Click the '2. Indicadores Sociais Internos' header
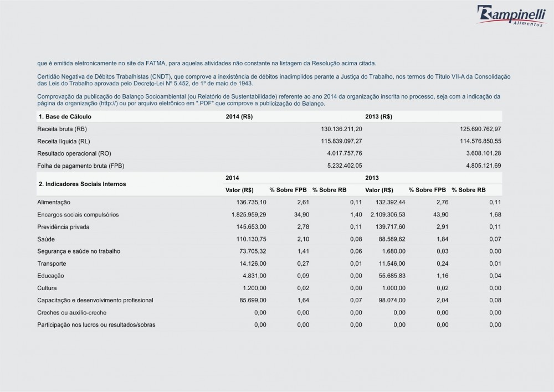 point(81,183)
